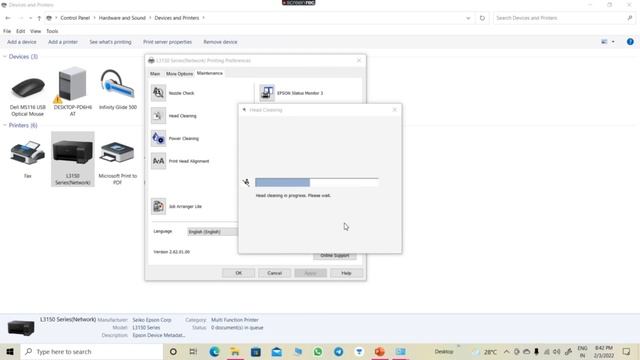Refresh the Devices and Printers view
This screenshot has height=360, width=640.
pyautogui.click(x=482, y=18)
